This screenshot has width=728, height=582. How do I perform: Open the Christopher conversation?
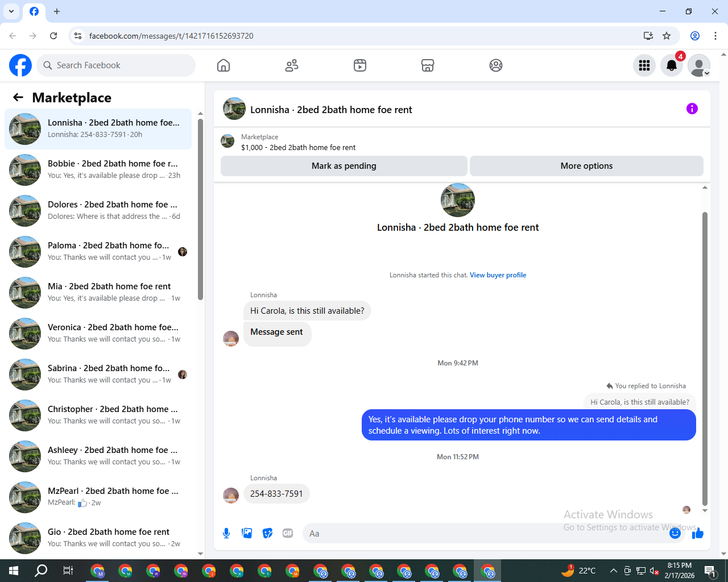[x=98, y=415]
